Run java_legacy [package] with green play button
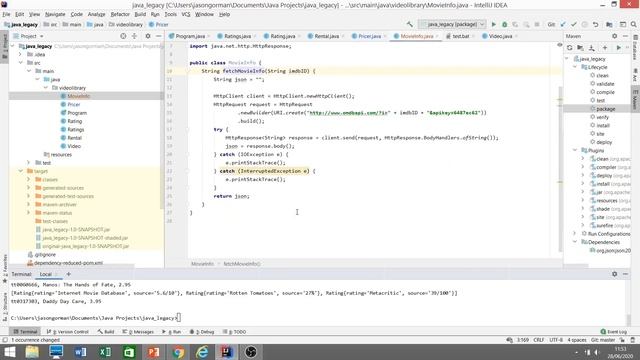640x360 pixels. 493,24
